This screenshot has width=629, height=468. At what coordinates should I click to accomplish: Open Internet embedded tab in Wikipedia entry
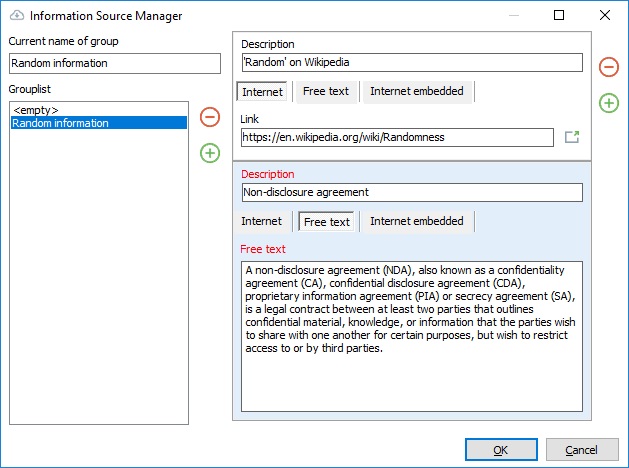417,91
